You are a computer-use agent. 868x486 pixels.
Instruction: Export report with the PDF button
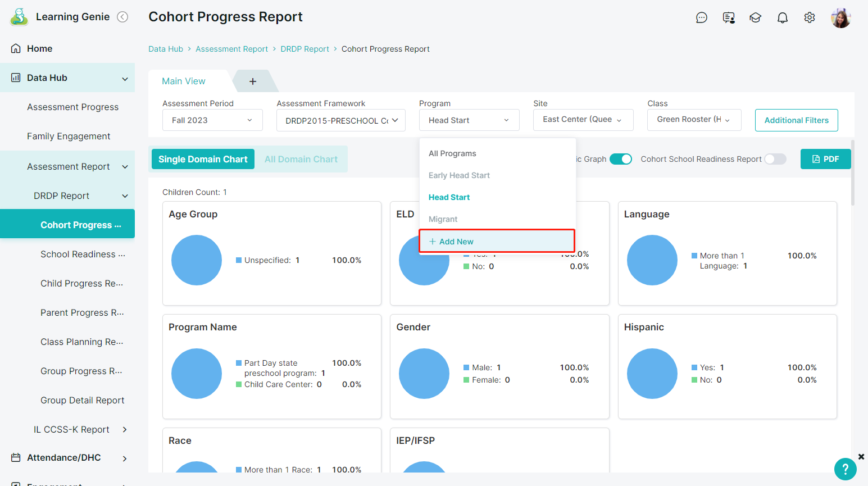825,159
